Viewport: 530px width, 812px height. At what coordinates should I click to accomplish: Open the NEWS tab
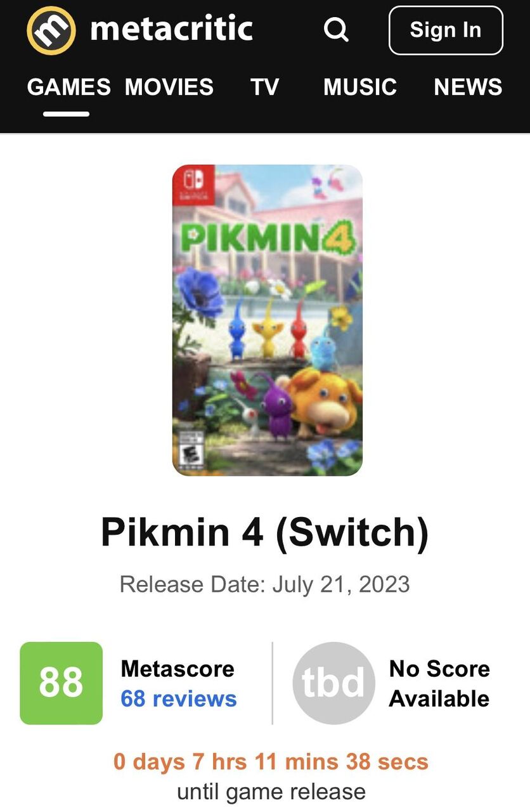click(468, 87)
